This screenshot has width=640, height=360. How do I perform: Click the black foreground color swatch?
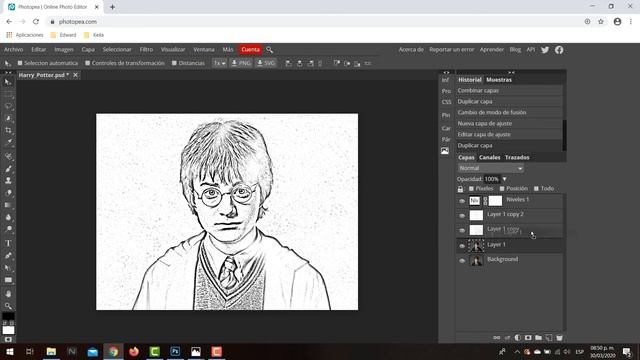tap(8, 316)
